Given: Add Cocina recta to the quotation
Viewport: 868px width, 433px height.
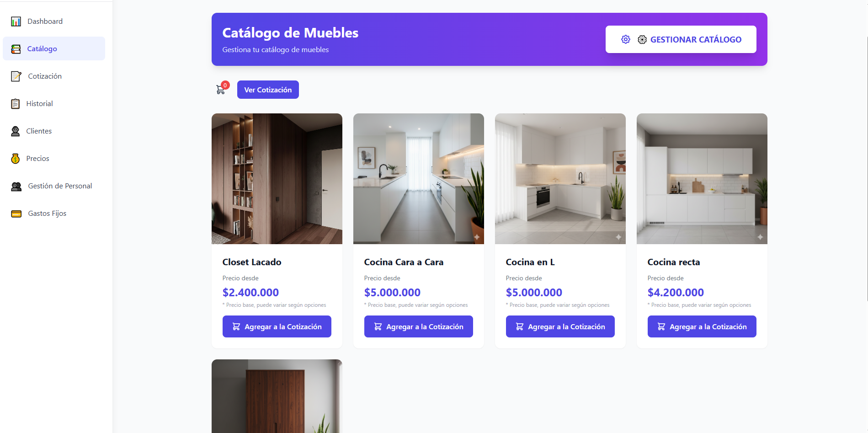Looking at the screenshot, I should (702, 326).
